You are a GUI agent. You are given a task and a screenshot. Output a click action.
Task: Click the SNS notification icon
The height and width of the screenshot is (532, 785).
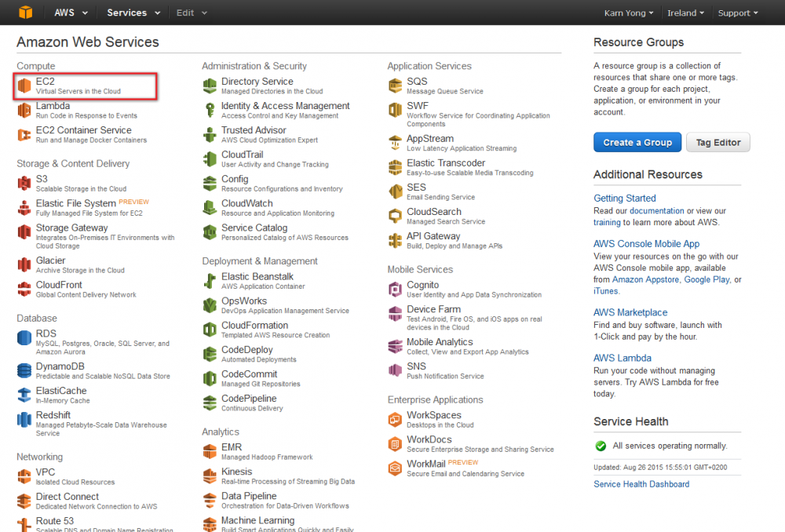tap(395, 371)
